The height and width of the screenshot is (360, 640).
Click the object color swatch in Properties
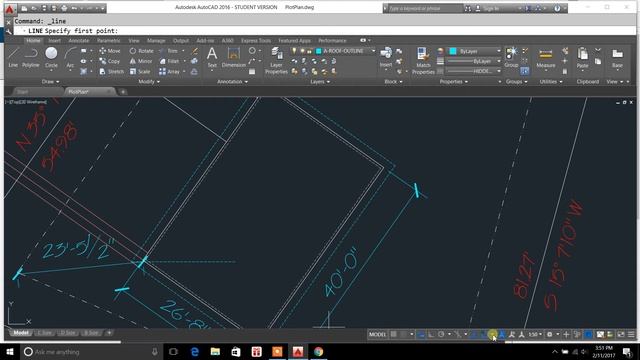pyautogui.click(x=453, y=51)
